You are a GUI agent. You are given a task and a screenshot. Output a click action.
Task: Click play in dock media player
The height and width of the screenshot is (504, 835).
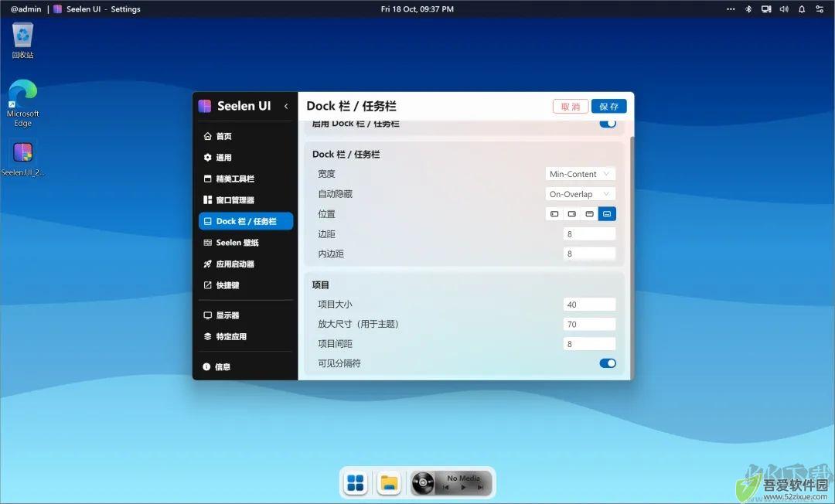click(x=463, y=488)
